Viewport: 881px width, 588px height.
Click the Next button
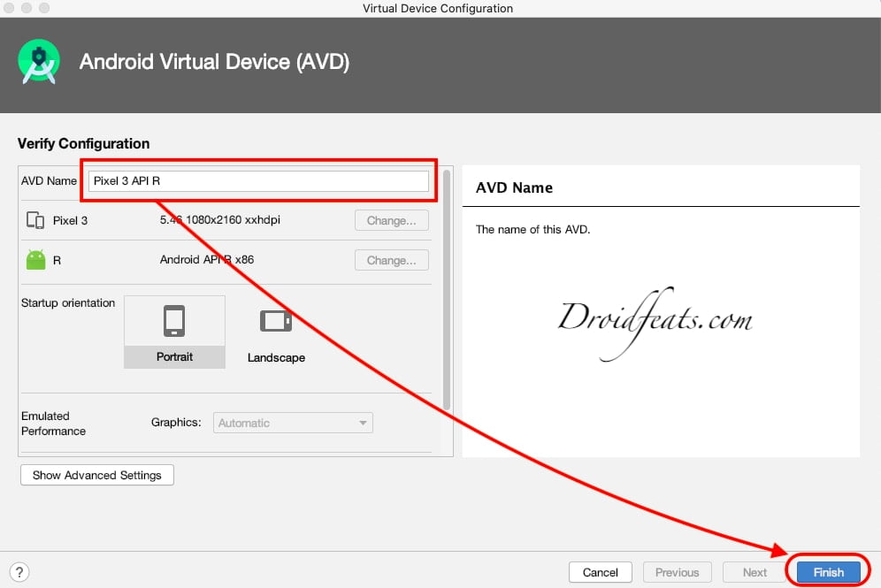(754, 572)
